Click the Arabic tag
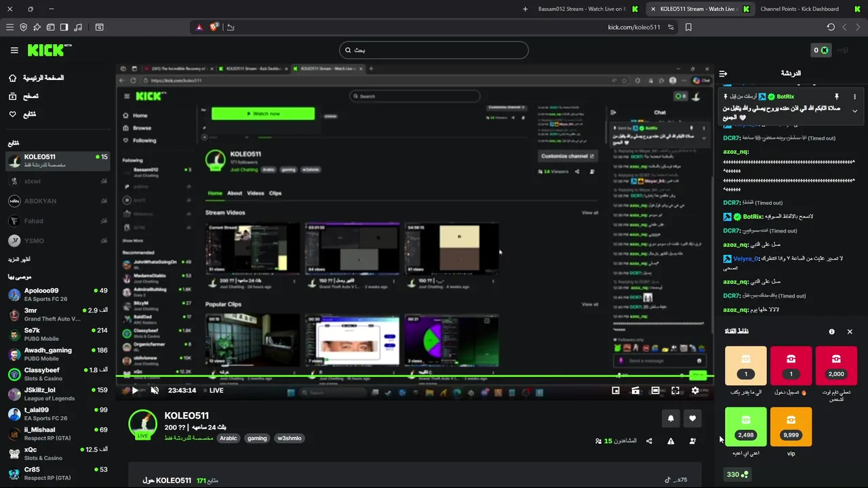Screen dimensions: 868x488 tap(229, 439)
